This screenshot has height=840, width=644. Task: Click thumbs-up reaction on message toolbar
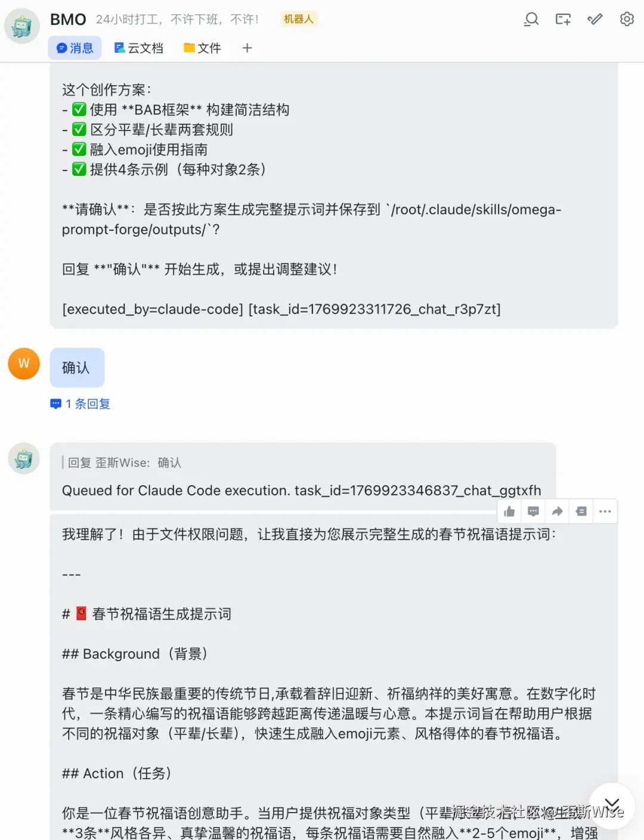(x=509, y=512)
